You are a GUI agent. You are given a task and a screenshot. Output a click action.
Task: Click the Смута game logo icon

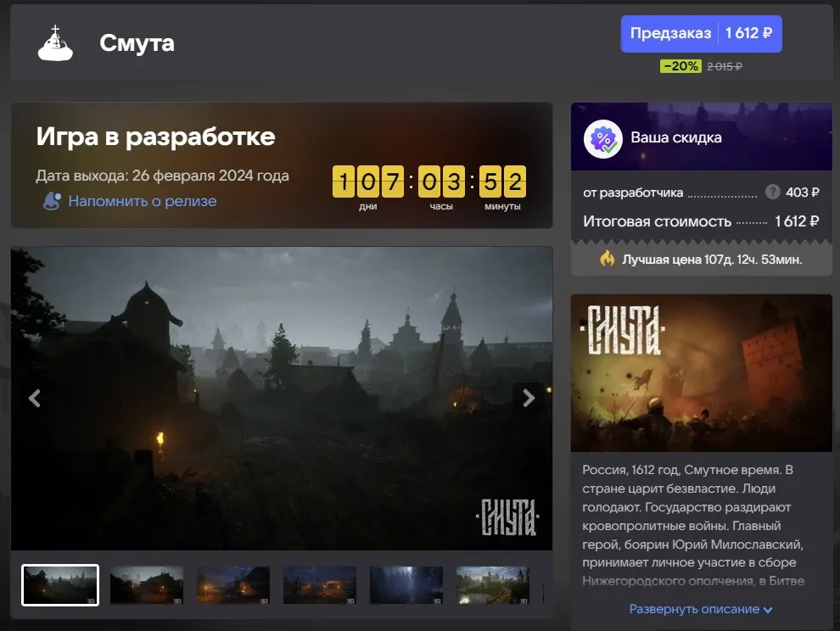pos(55,43)
